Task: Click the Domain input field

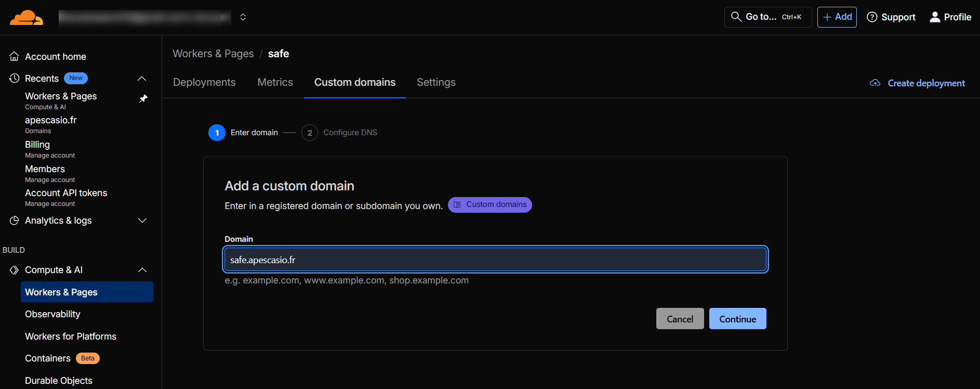Action: pos(496,260)
